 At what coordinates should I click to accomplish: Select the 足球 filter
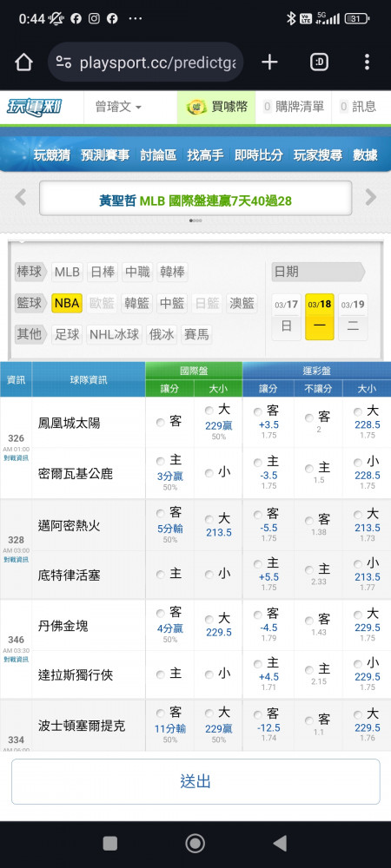point(67,334)
